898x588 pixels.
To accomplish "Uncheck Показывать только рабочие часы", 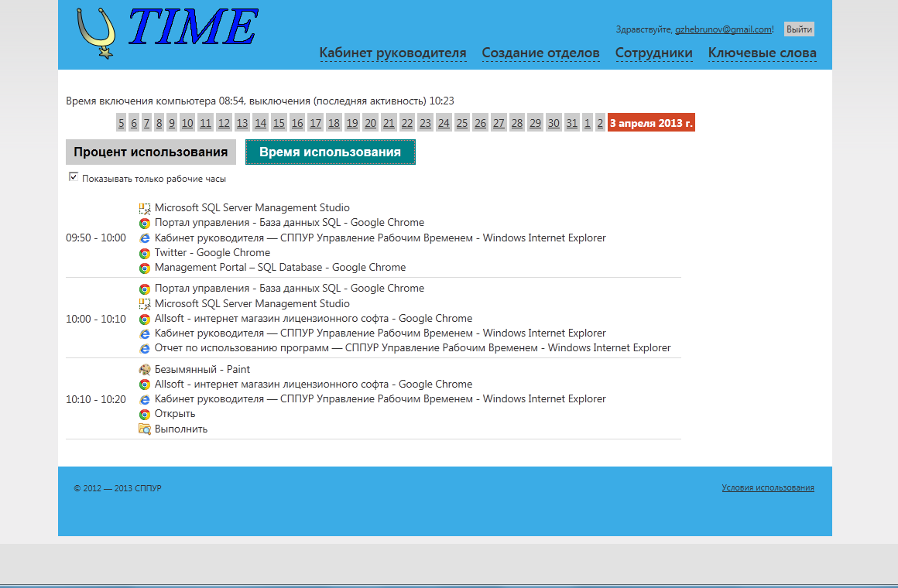I will pos(74,177).
